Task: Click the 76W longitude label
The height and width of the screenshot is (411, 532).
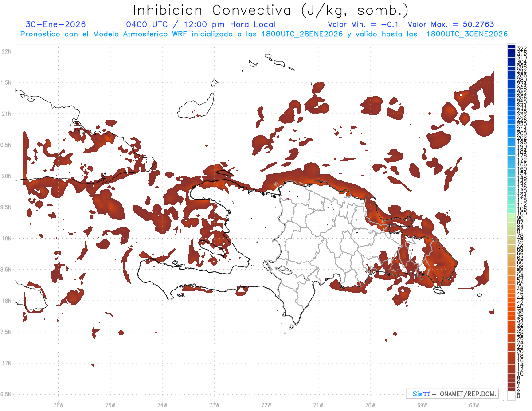Action: point(58,405)
